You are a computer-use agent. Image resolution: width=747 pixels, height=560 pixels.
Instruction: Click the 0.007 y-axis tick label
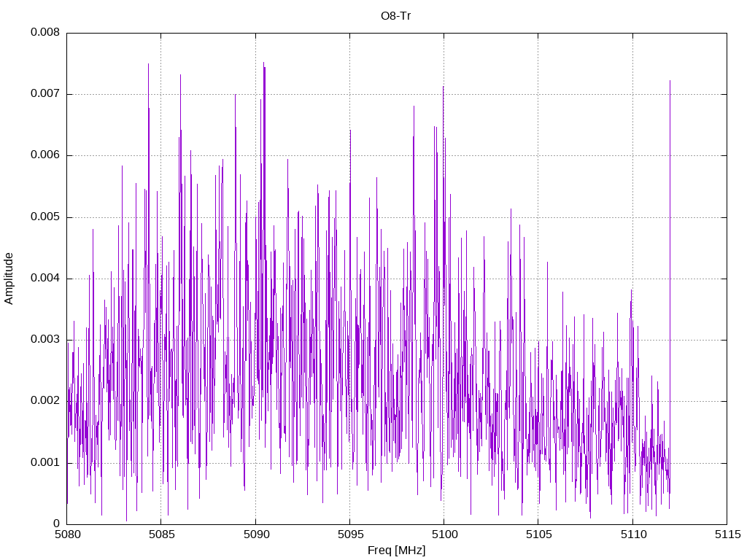45,94
